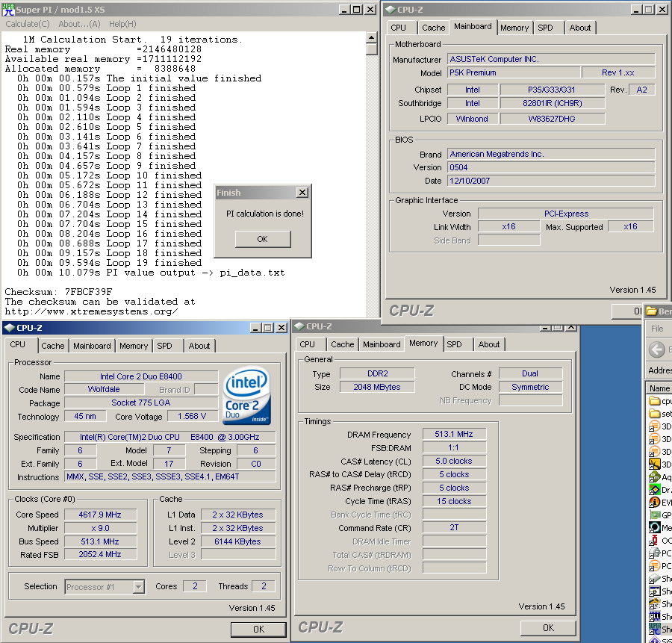Click the Name column header in Explorer
Screen dimensions: 672x643
659,388
